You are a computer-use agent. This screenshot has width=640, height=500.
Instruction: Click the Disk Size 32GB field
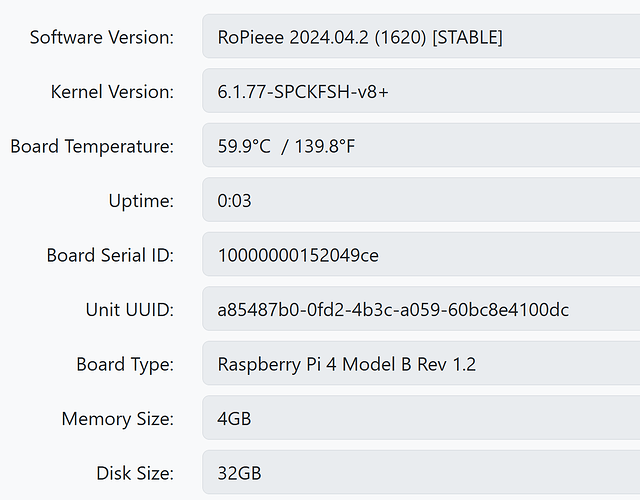tap(421, 472)
